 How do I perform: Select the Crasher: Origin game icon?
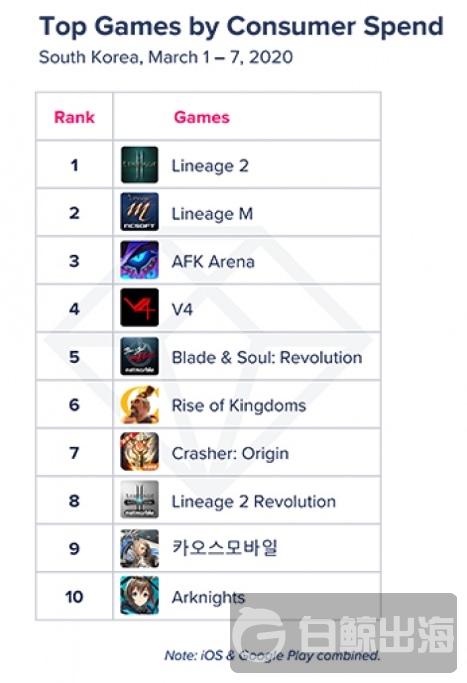pyautogui.click(x=139, y=452)
